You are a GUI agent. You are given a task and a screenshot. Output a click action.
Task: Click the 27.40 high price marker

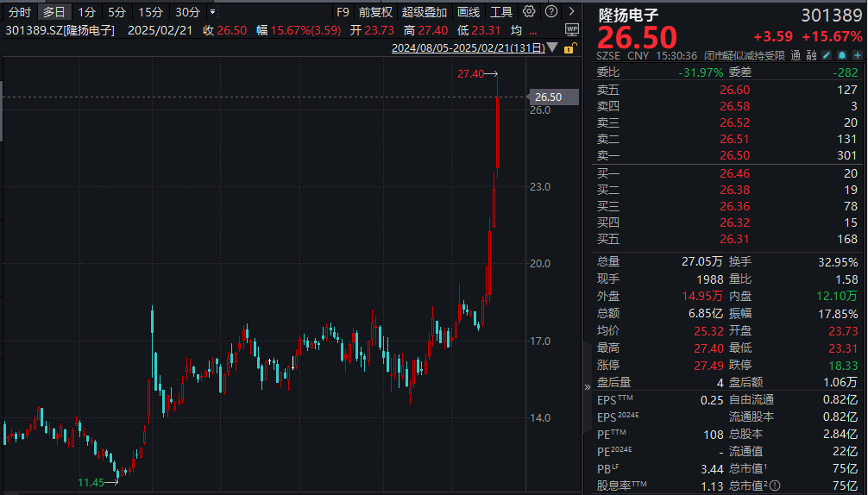pyautogui.click(x=470, y=73)
